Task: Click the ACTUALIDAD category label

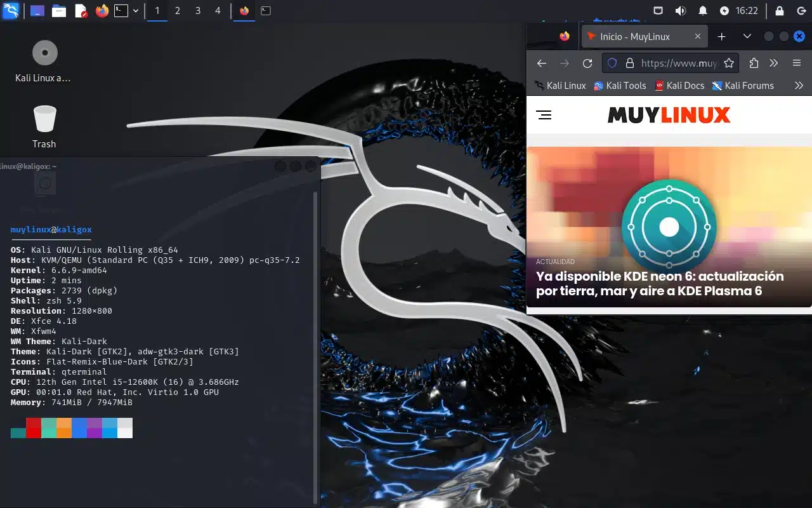Action: (x=555, y=262)
